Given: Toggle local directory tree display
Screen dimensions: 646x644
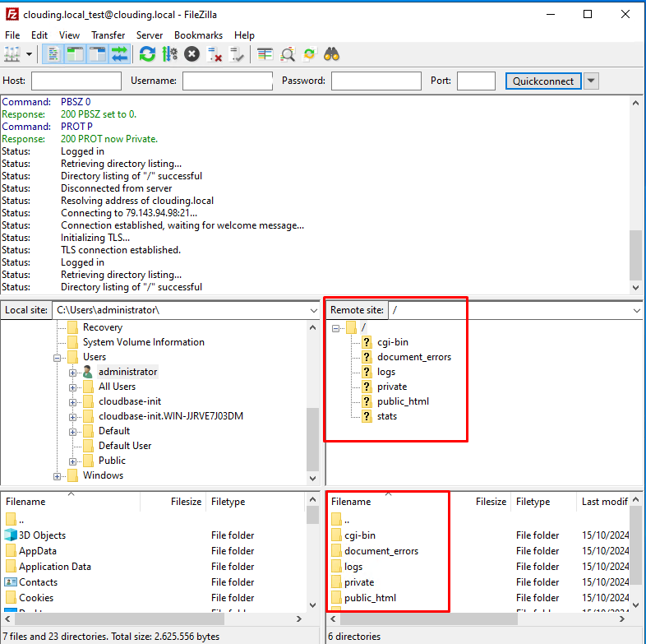Looking at the screenshot, I should [76, 54].
